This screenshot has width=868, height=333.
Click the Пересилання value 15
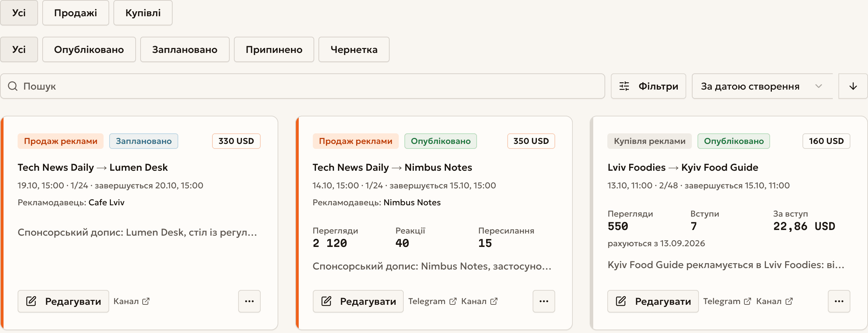tap(485, 243)
